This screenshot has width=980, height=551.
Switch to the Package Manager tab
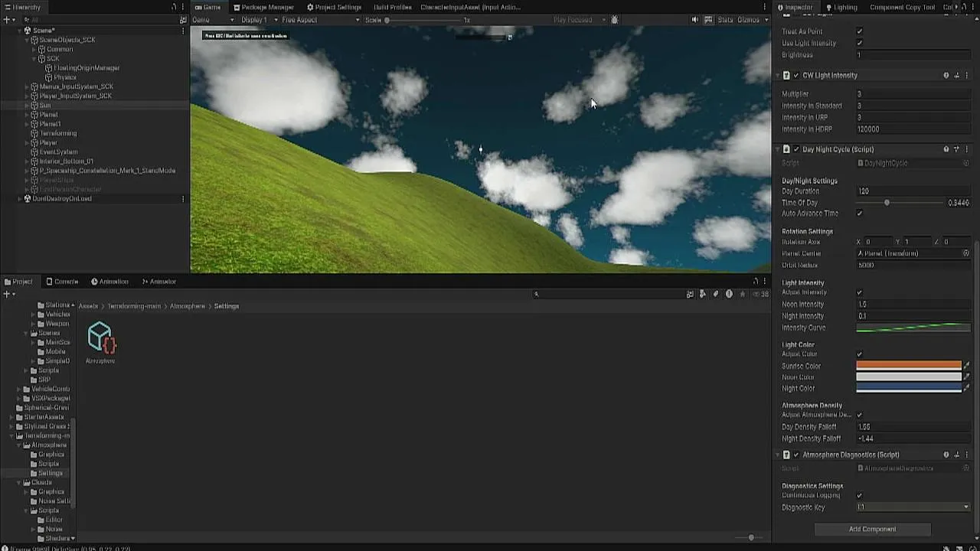pos(263,7)
